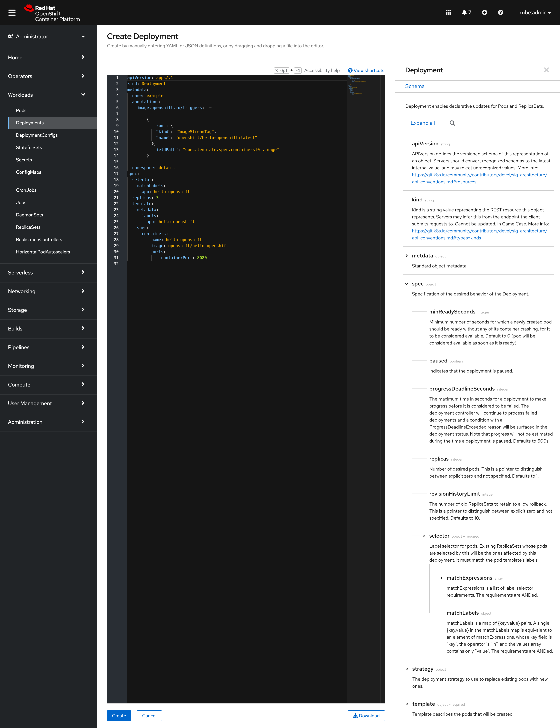Viewport: 560px width, 728px height.
Task: Collapse the spec schema section
Action: pyautogui.click(x=407, y=284)
